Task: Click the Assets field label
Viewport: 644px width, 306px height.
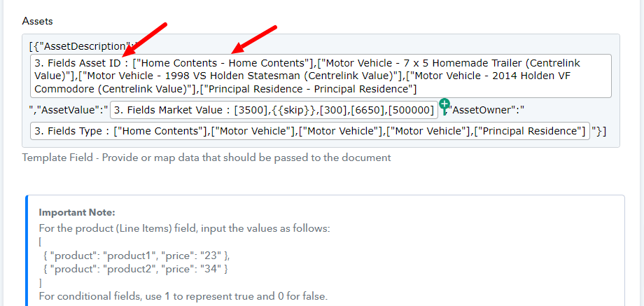Action: click(x=37, y=21)
